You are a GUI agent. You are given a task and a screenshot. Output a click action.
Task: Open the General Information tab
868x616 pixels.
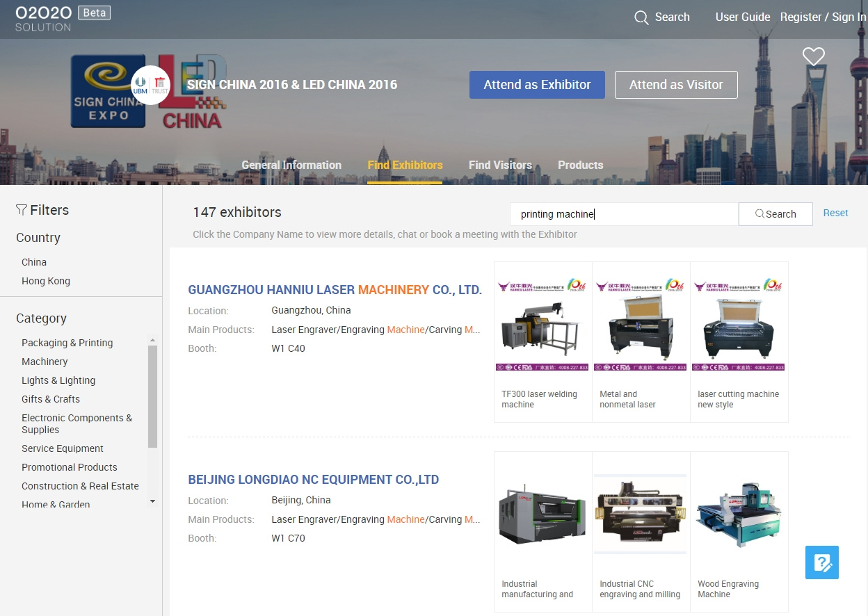[291, 165]
